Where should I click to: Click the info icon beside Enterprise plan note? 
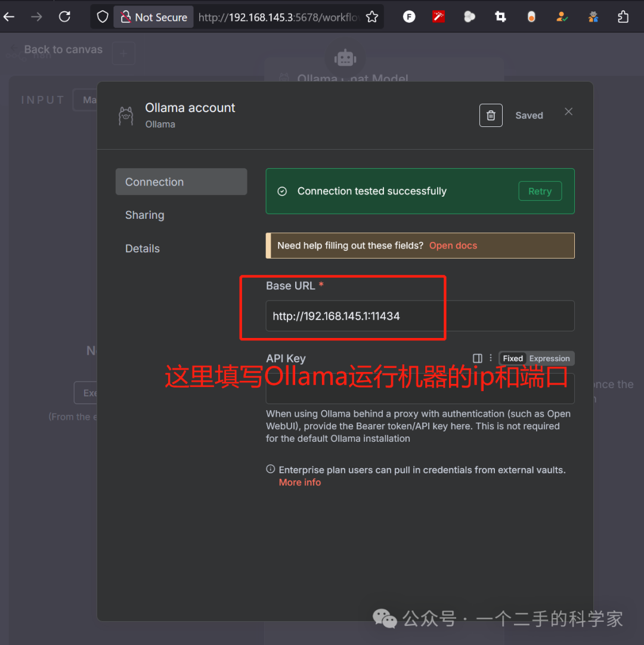[270, 469]
